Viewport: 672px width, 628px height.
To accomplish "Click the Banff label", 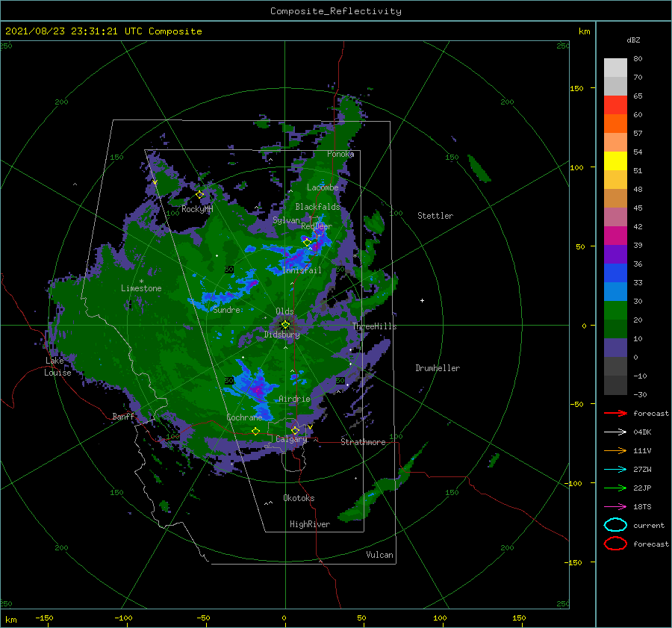I will 123,417.
